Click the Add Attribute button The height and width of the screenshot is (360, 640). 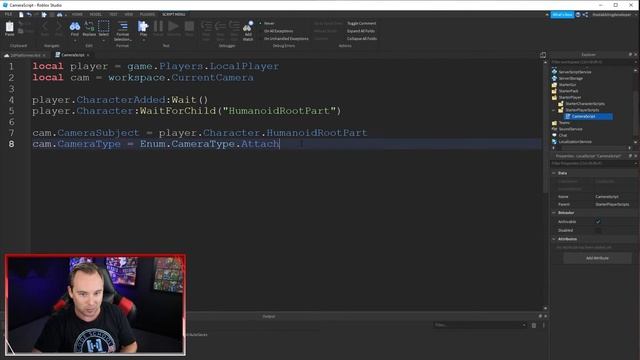(x=597, y=258)
